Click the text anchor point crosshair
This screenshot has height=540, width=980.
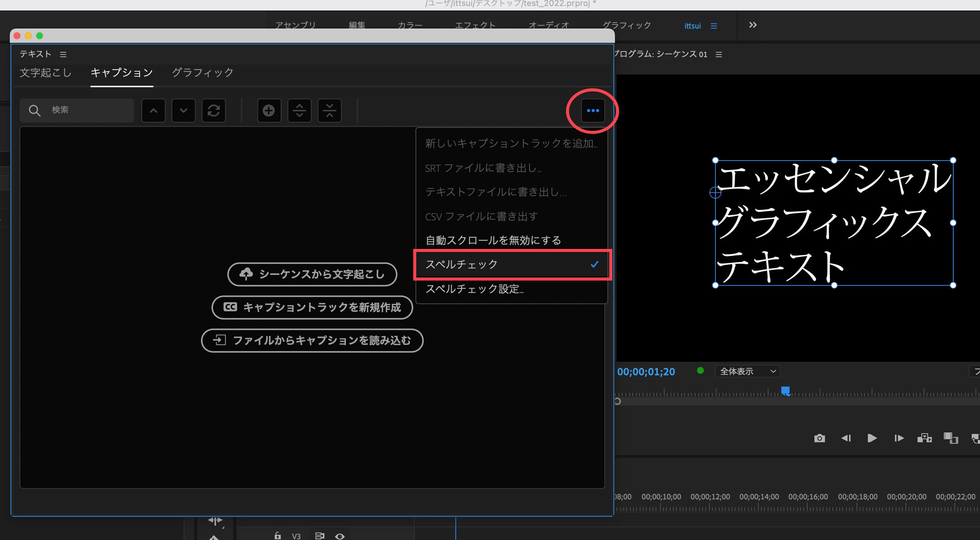click(x=715, y=193)
